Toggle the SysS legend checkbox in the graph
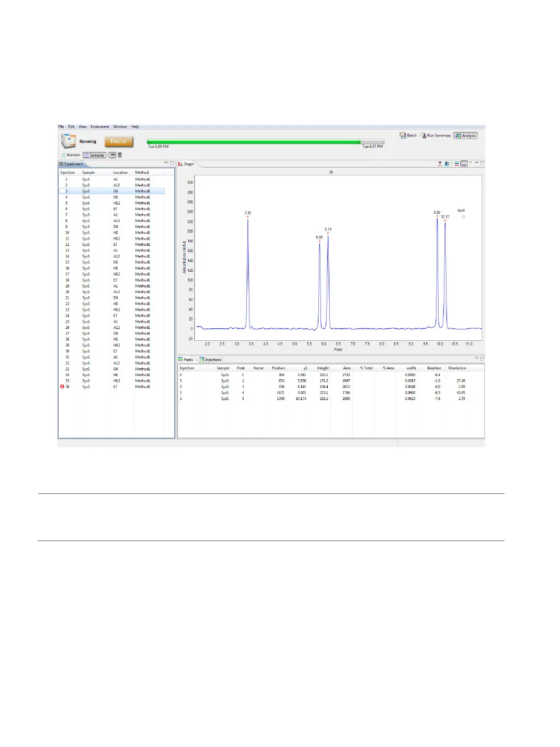560x747 pixels. coord(464,217)
